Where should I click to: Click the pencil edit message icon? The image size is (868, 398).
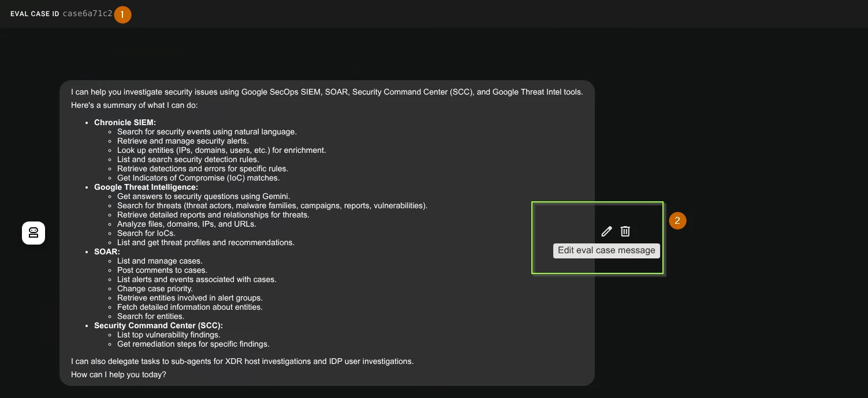coord(606,231)
